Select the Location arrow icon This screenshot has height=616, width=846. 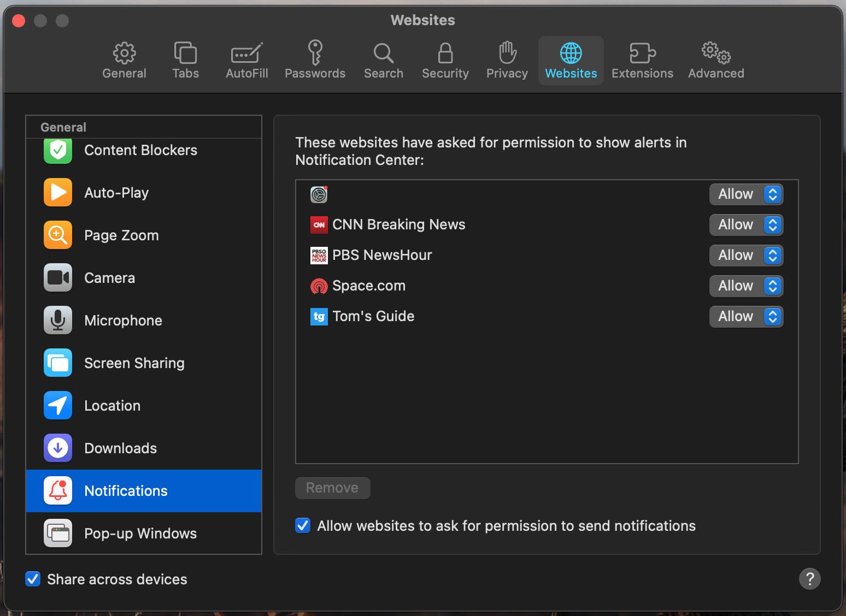point(57,406)
